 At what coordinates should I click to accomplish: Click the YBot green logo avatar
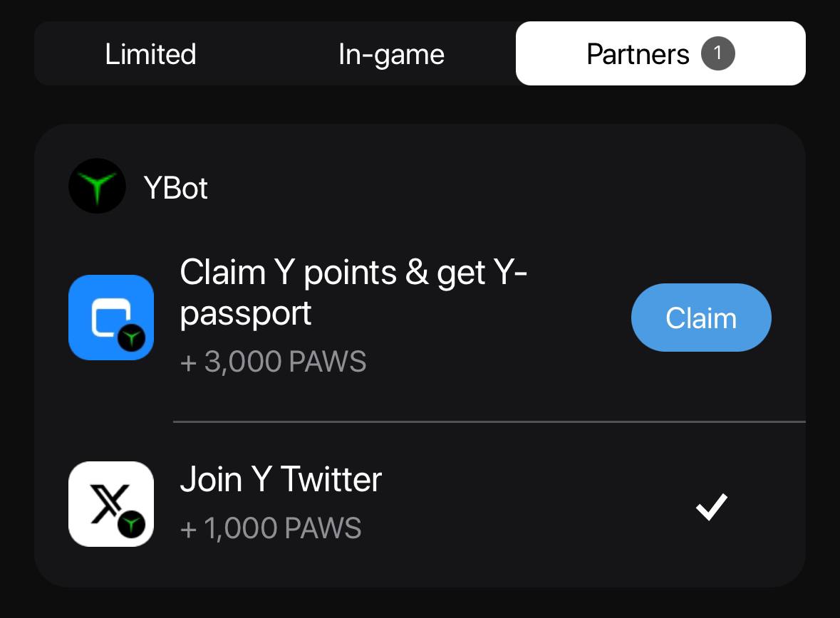[97, 187]
